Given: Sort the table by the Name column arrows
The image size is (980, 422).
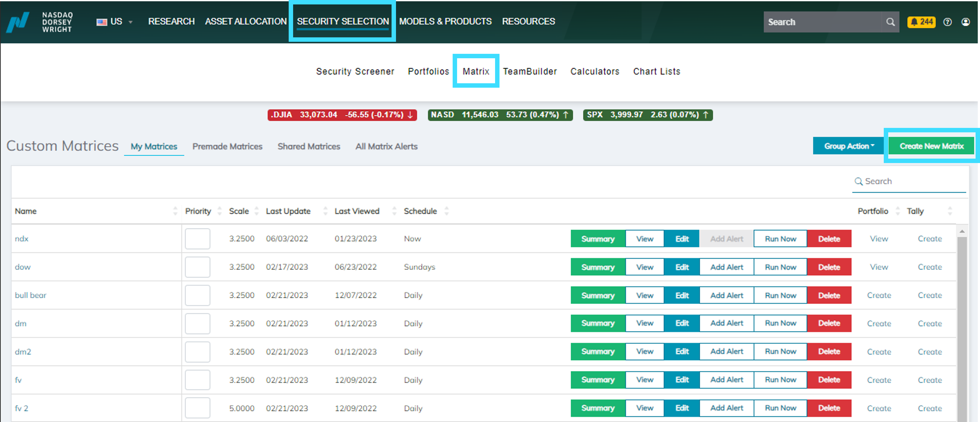Looking at the screenshot, I should (x=175, y=211).
